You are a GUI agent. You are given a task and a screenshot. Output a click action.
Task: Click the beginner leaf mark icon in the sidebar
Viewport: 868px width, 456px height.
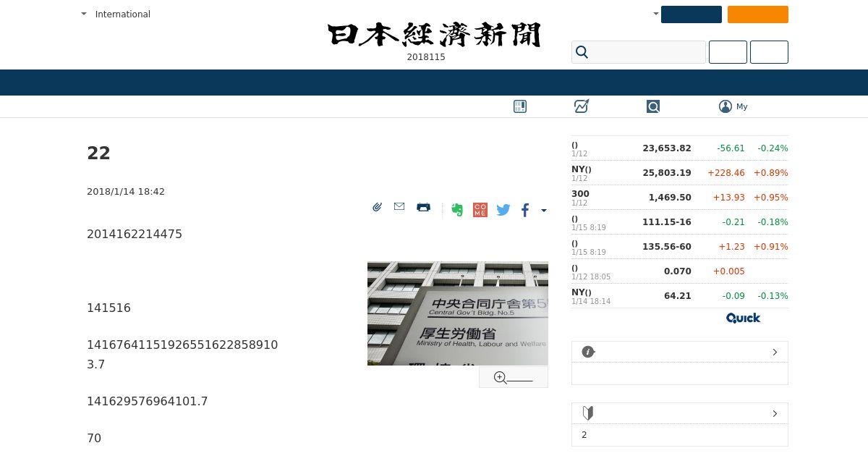point(588,413)
